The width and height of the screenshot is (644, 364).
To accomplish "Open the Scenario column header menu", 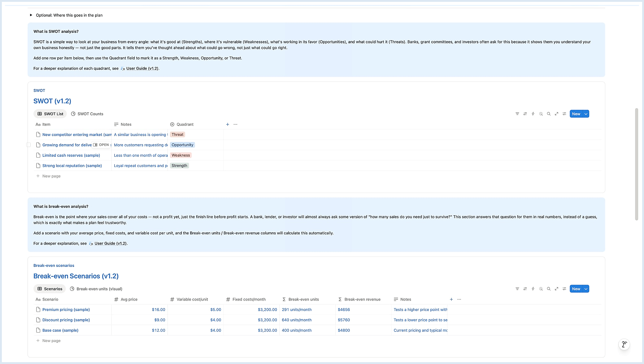I will (72, 300).
